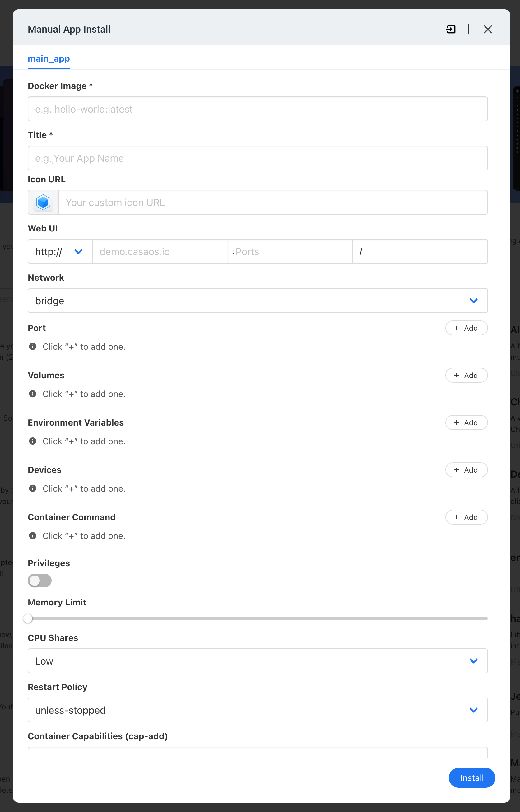
Task: Click the info icon under Container Command
Action: point(33,536)
